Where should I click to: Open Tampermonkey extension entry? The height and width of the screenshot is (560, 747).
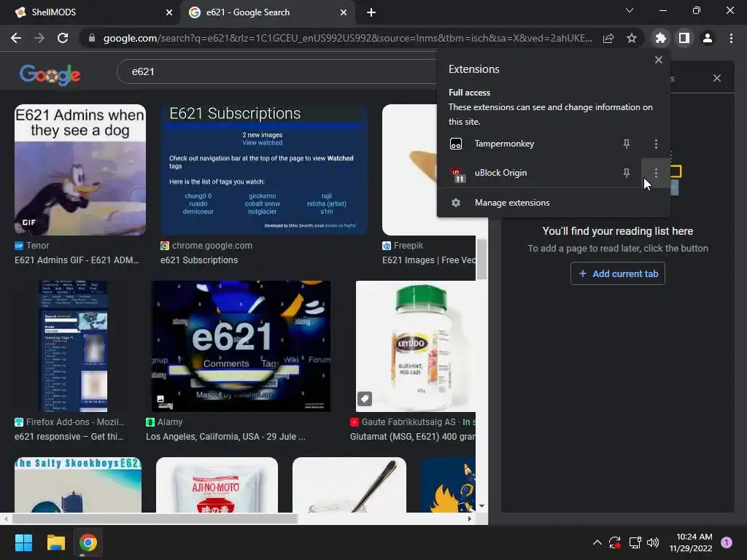[504, 144]
